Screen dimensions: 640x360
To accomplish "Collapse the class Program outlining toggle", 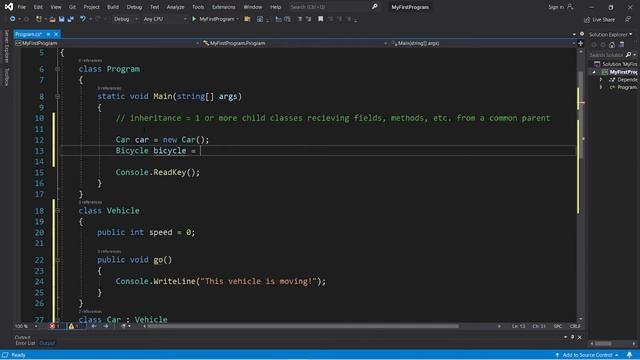I will point(58,69).
